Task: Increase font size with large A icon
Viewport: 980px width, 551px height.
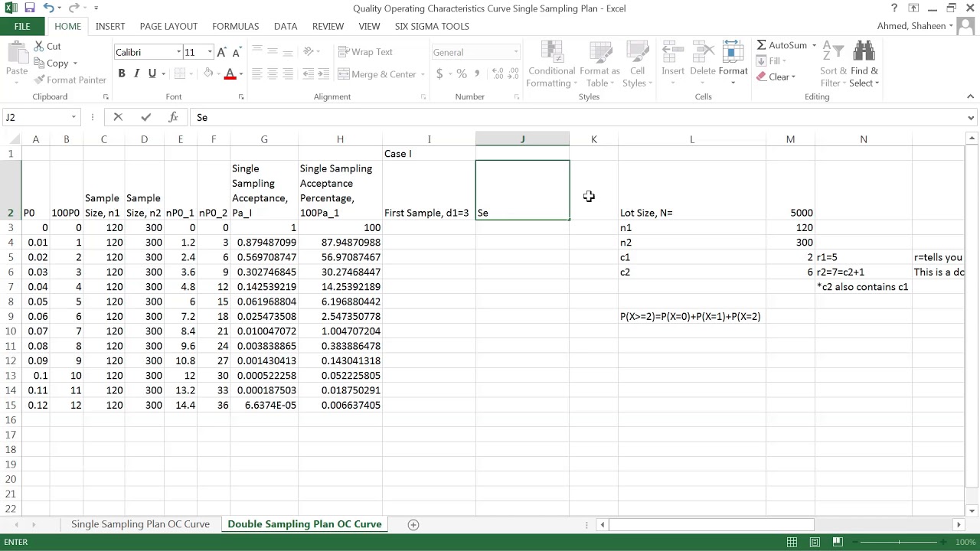Action: 221,52
